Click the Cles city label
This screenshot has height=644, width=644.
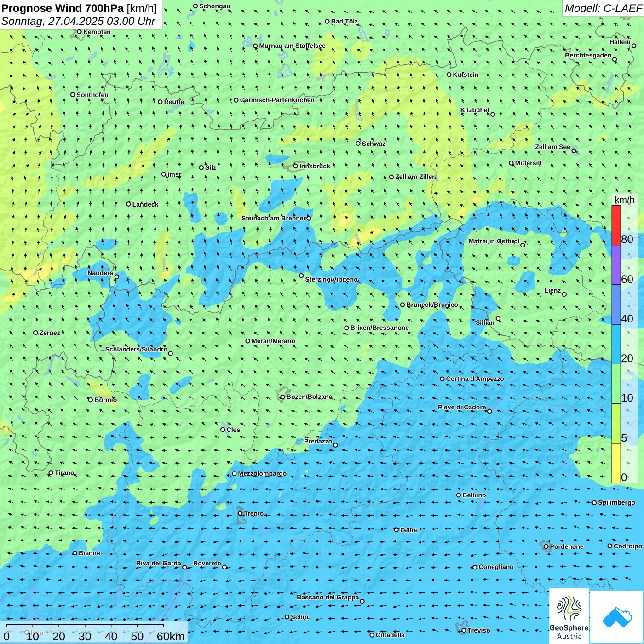[233, 430]
